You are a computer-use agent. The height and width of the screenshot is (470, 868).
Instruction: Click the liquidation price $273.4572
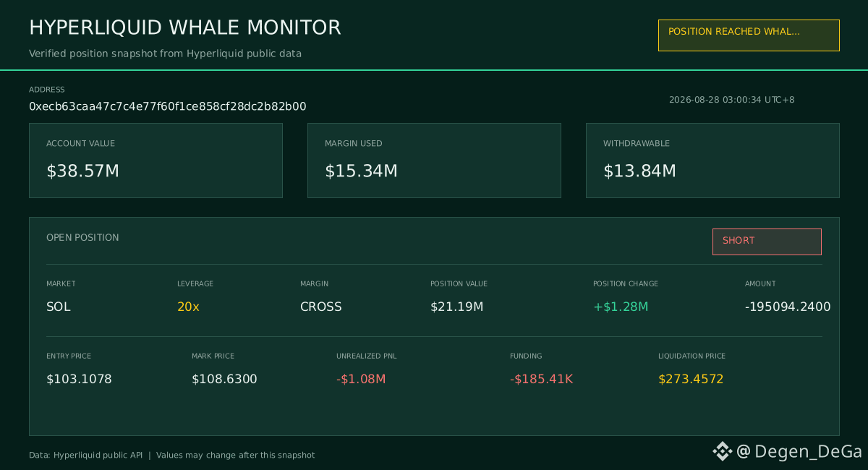click(692, 379)
